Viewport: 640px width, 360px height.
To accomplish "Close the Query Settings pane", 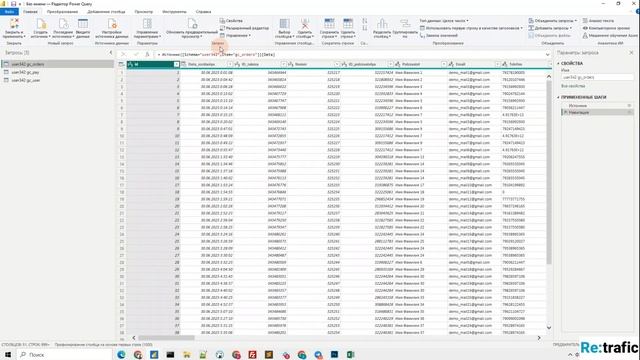I will 631,53.
